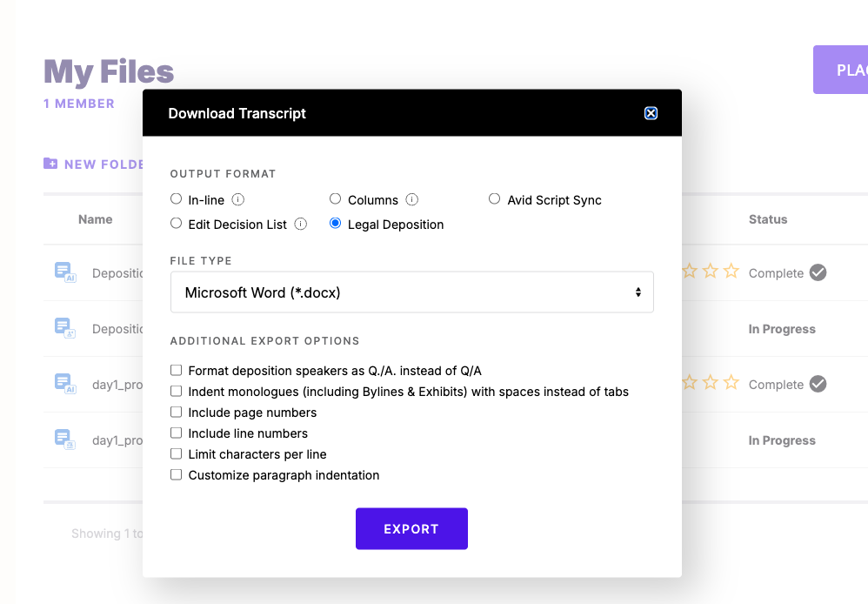
Task: Select the Avid Script Sync format
Action: pyautogui.click(x=494, y=199)
